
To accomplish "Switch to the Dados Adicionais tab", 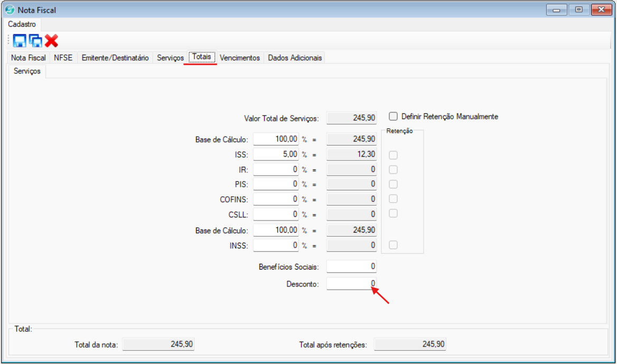I will click(295, 58).
